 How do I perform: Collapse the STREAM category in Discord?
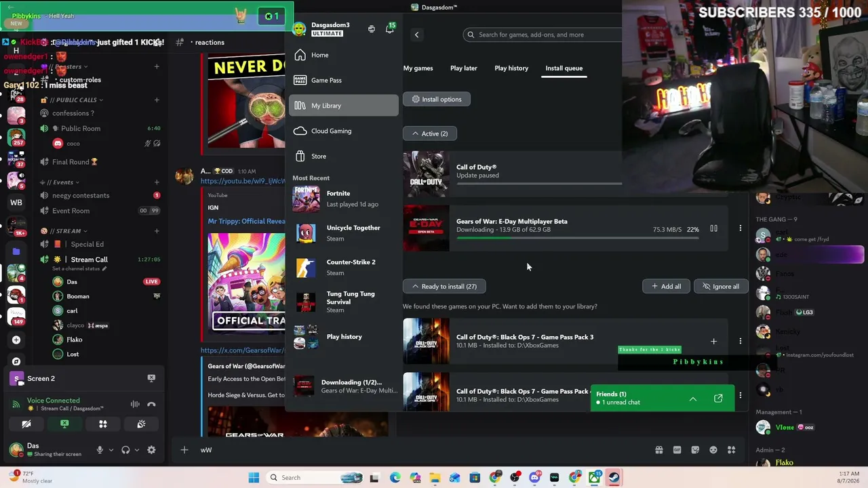(x=64, y=231)
